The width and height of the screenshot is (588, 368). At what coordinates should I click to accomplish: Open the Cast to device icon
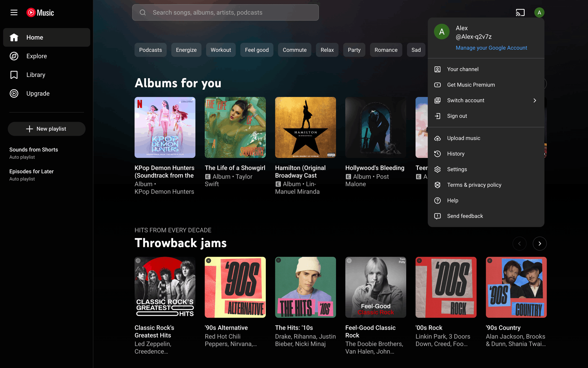click(520, 13)
